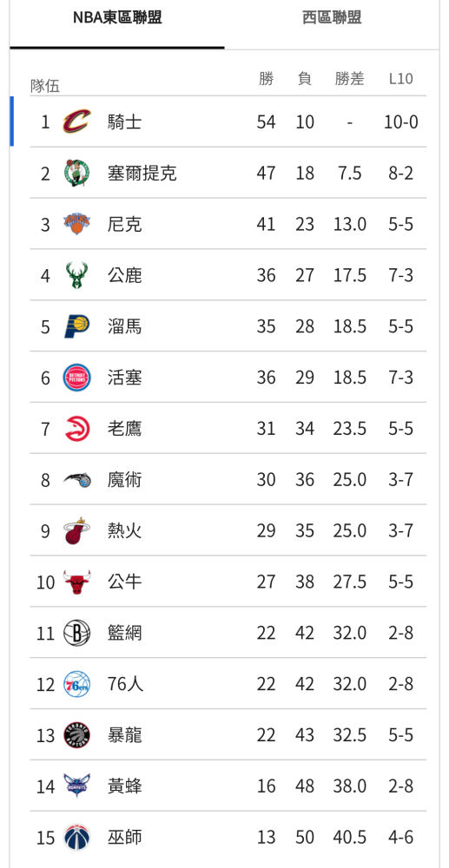This screenshot has width=449, height=868.
Task: Click the Chicago Bulls logo
Action: (76, 582)
